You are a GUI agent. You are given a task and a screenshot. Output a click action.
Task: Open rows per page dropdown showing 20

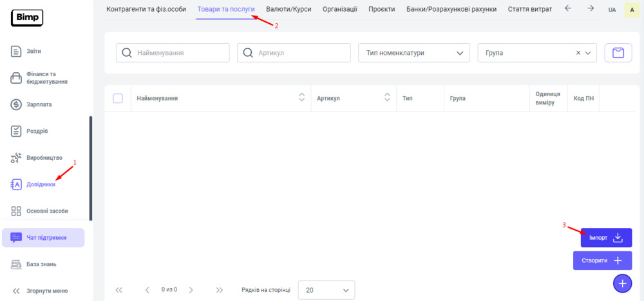click(x=327, y=290)
